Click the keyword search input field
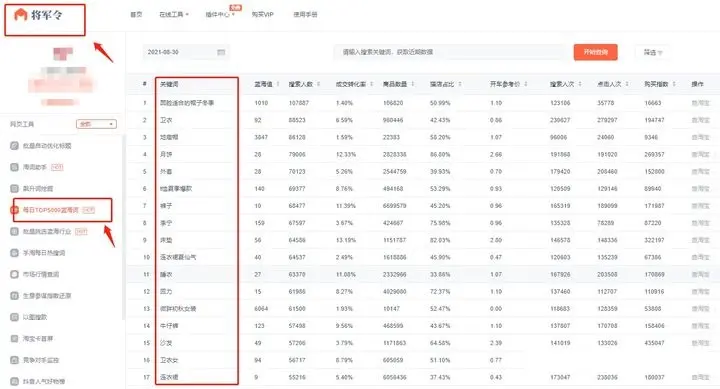The height and width of the screenshot is (389, 720). (x=449, y=52)
